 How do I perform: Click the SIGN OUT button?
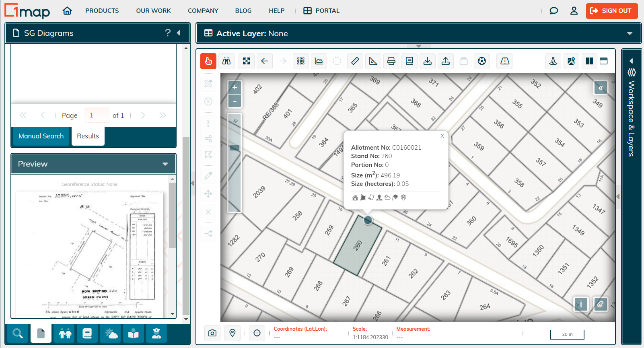(x=612, y=11)
